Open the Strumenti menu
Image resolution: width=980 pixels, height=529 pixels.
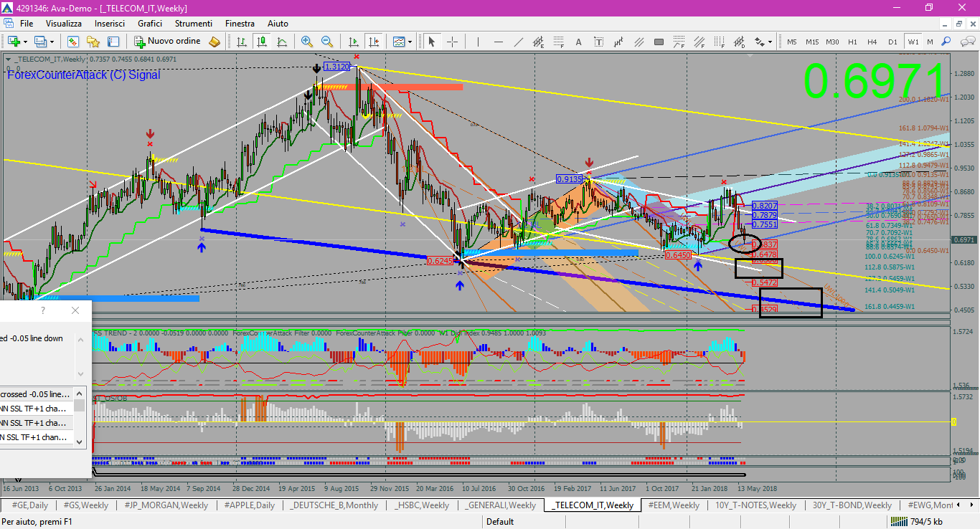point(194,24)
